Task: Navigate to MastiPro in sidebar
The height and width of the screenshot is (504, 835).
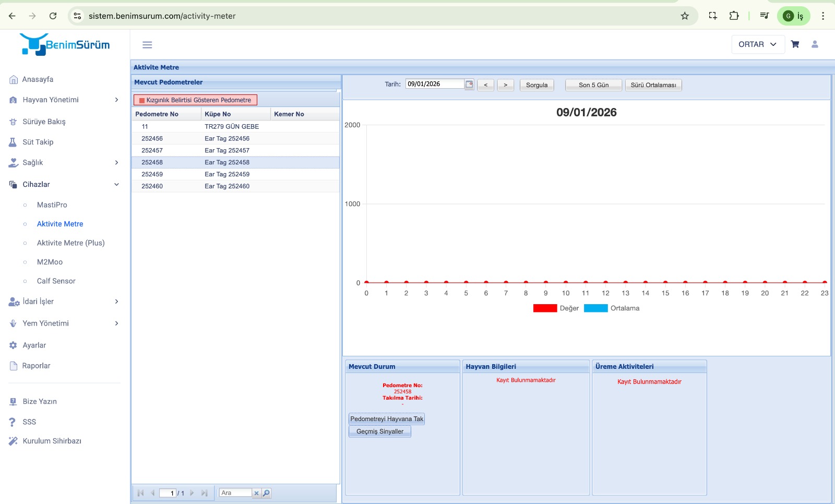Action: 52,205
